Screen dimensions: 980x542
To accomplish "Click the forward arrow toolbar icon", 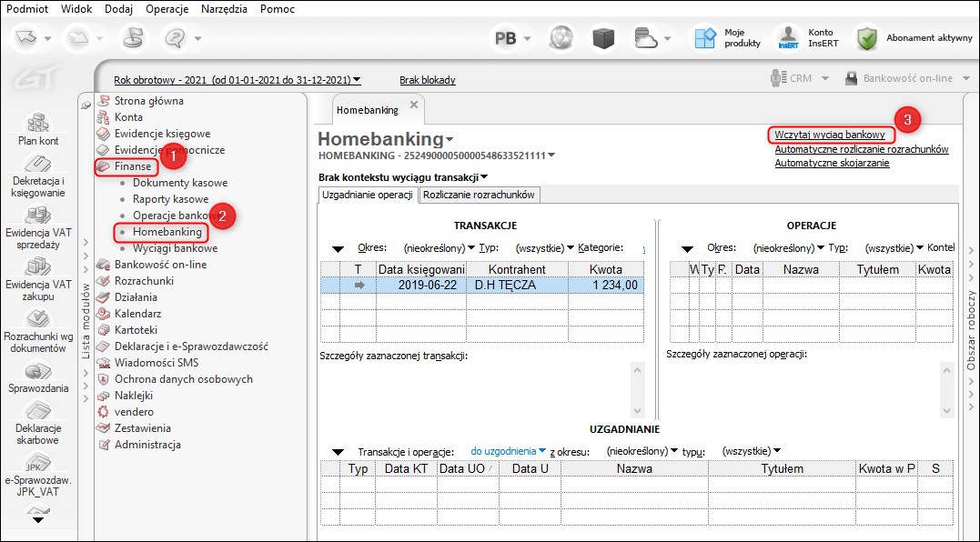I will (x=77, y=38).
